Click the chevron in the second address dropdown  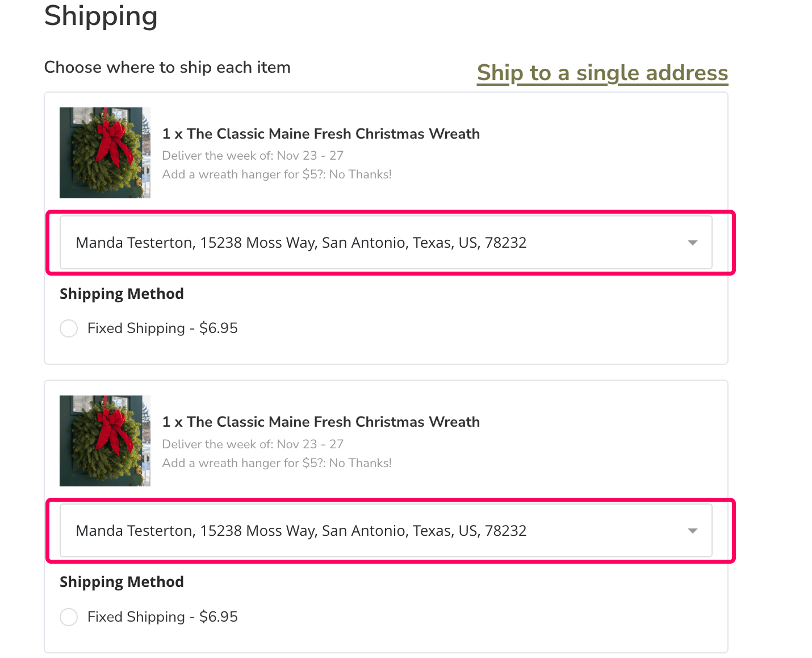tap(692, 531)
